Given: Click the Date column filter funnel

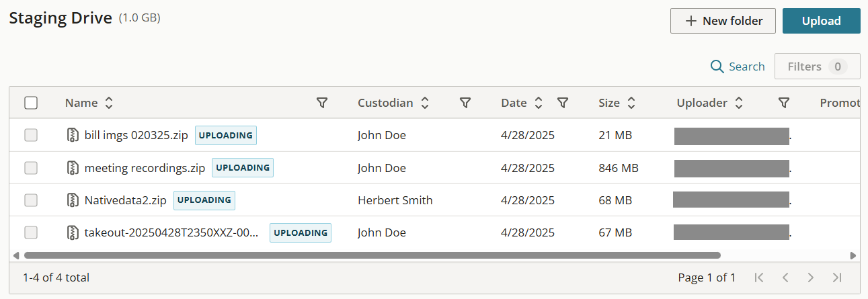Looking at the screenshot, I should (x=563, y=103).
